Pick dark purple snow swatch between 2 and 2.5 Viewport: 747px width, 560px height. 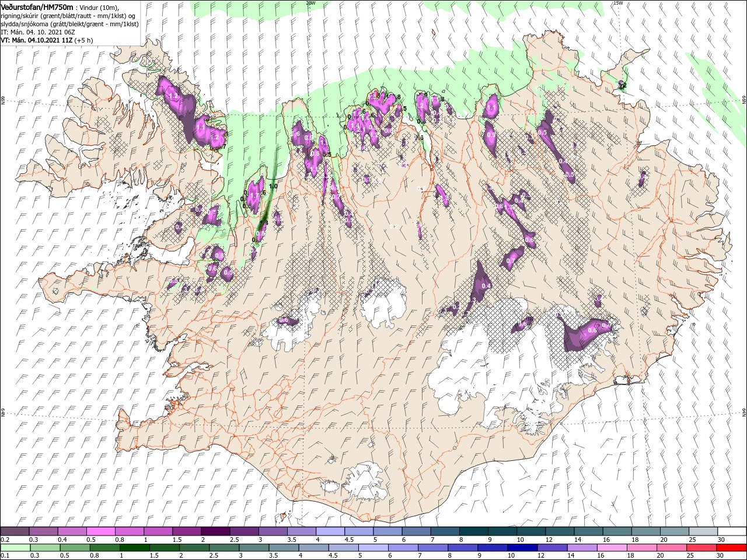[215, 531]
